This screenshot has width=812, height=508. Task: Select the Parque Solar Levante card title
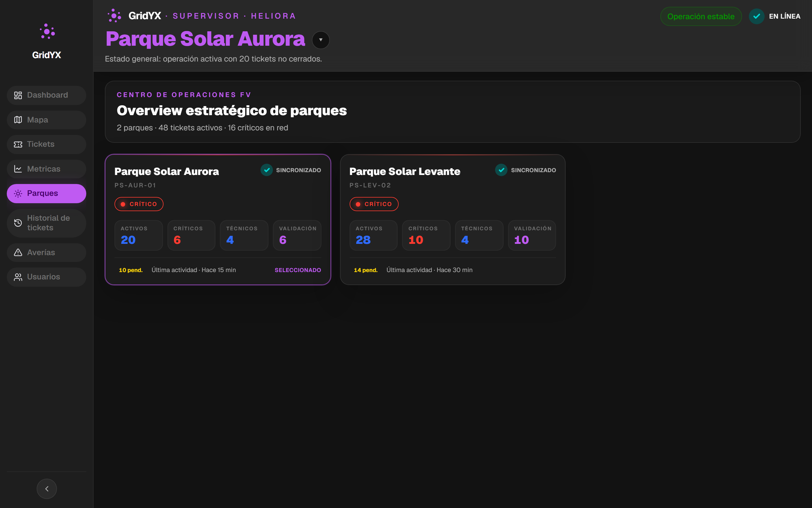point(405,171)
